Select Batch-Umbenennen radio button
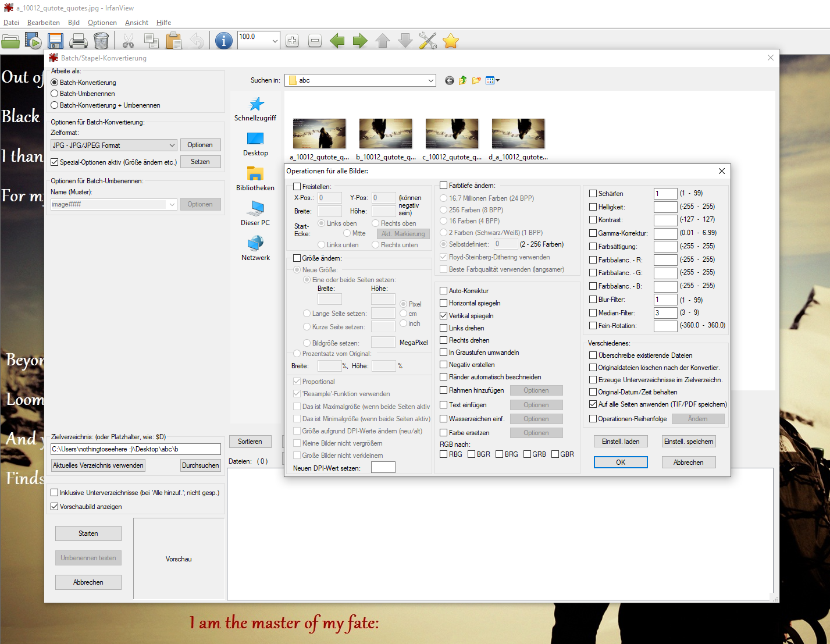 tap(55, 94)
